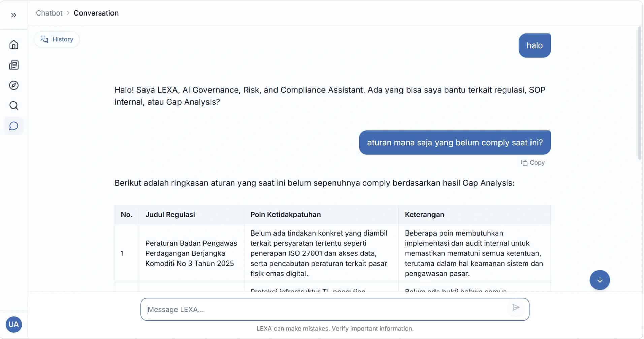
Task: Click the 'Poin Ketidakpatuhan' column header
Action: (321, 215)
